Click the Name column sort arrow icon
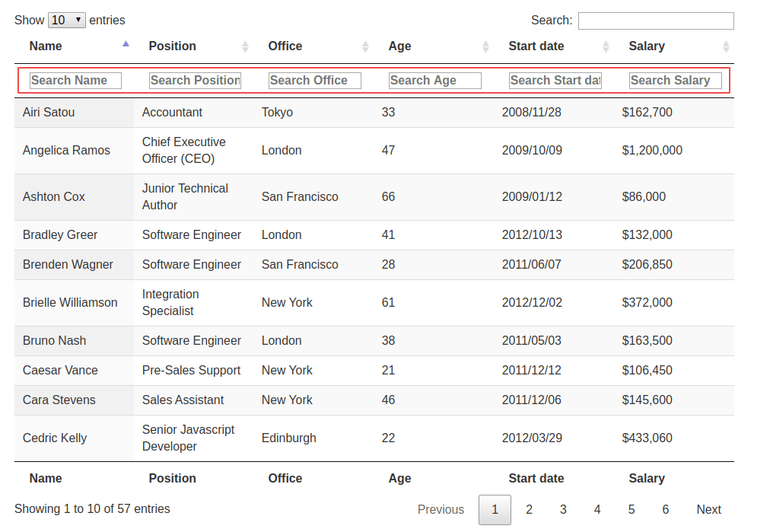Screen dimensions: 770x532 (x=126, y=45)
